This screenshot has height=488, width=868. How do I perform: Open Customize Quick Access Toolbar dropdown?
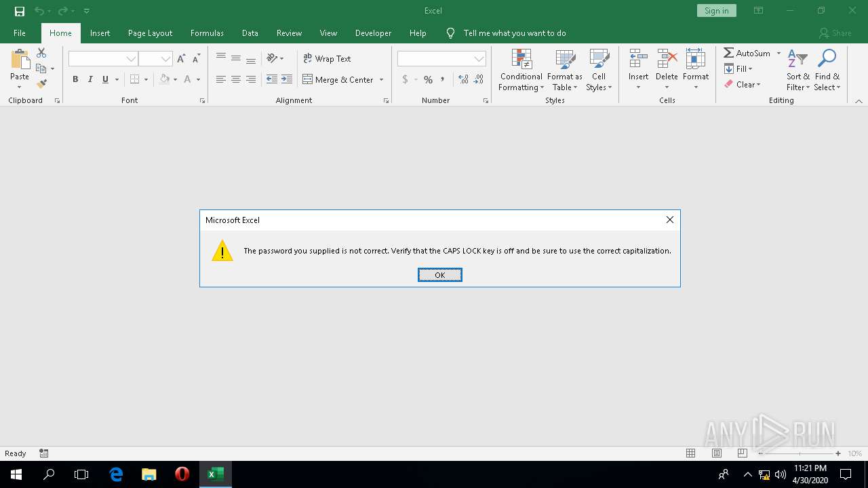click(87, 11)
